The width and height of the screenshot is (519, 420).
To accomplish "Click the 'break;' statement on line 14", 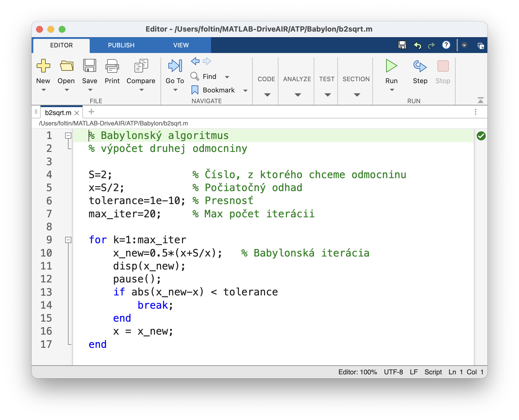I will 155,305.
